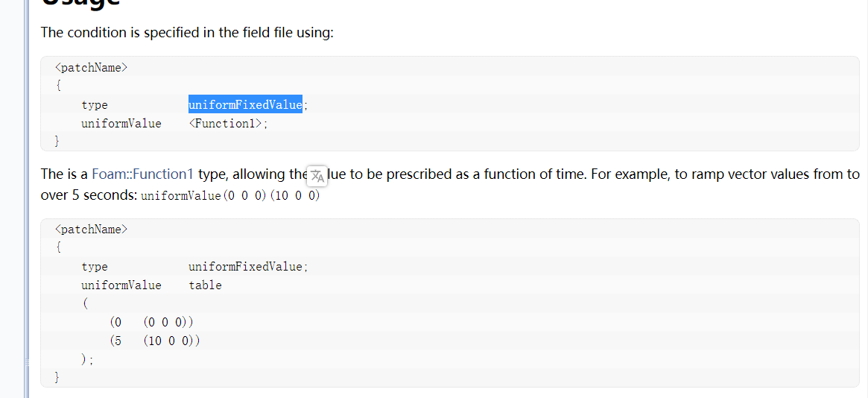868x398 pixels.
Task: Click the table keyword in second code block
Action: point(205,285)
